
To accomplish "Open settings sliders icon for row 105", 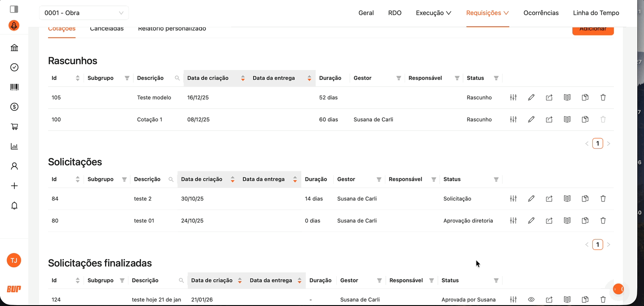I will [513, 97].
